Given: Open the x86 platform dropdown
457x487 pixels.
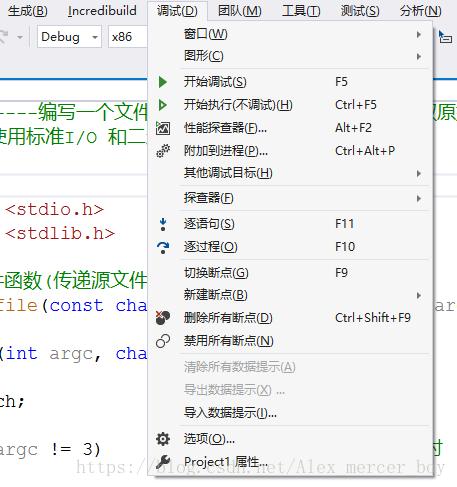Looking at the screenshot, I should pos(128,37).
